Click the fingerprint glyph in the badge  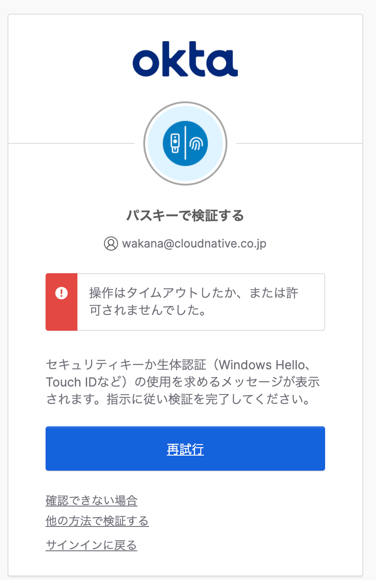[196, 143]
